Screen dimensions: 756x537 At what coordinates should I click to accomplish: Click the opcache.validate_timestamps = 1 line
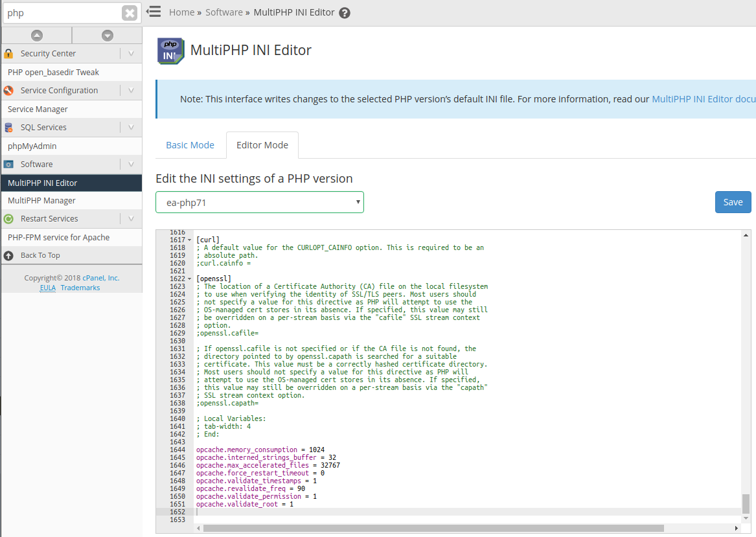(x=257, y=481)
